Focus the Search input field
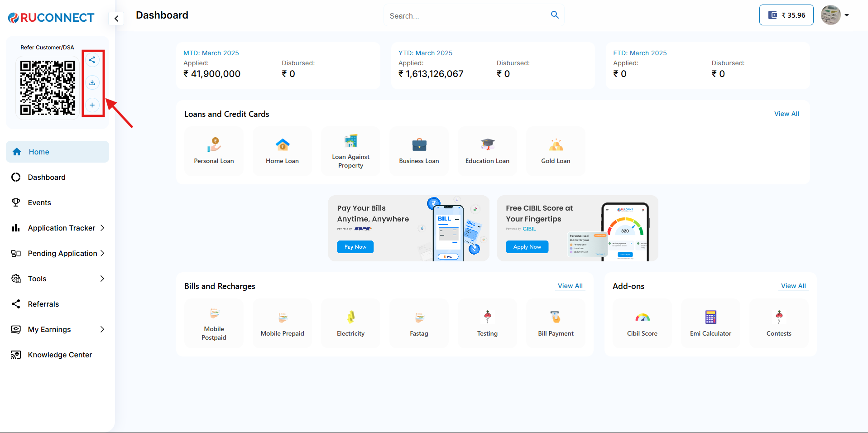The height and width of the screenshot is (433, 868). click(466, 16)
